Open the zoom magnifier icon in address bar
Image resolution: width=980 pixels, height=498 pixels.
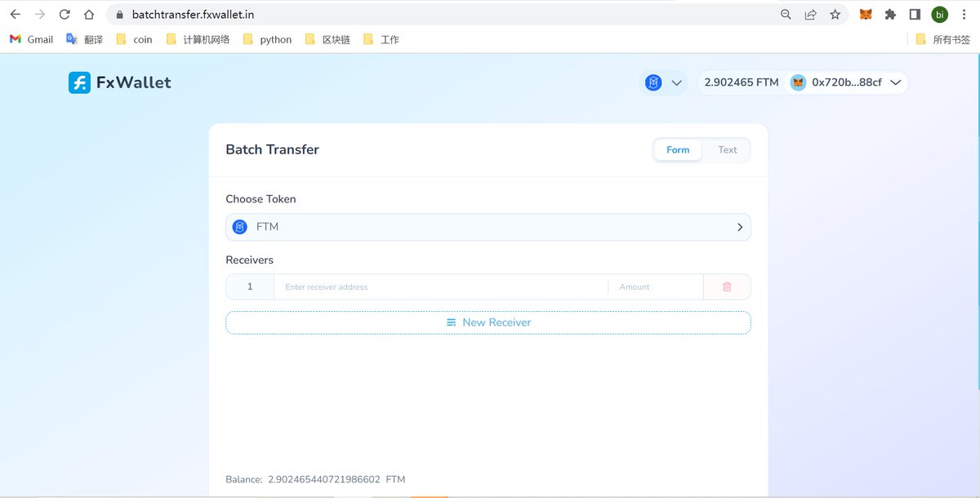[786, 15]
